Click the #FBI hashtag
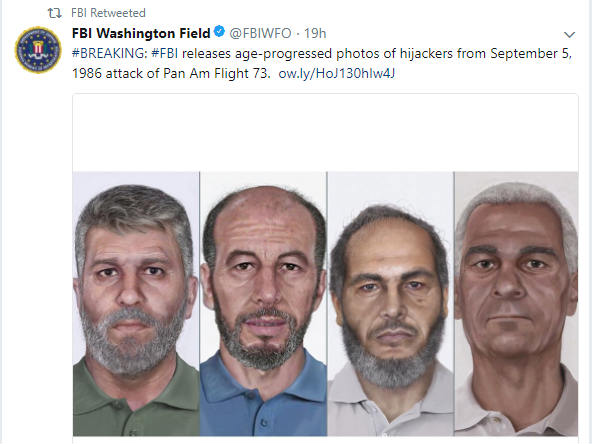This screenshot has width=592, height=444. (165, 53)
